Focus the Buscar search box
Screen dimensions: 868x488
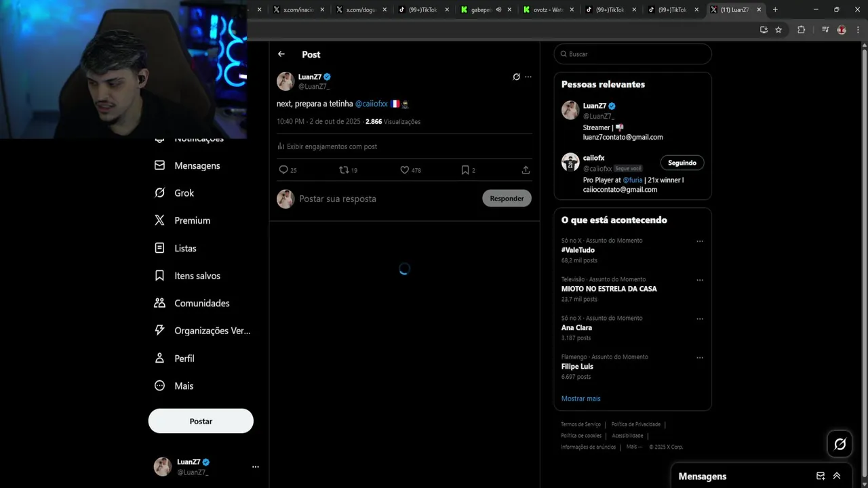[x=633, y=54]
